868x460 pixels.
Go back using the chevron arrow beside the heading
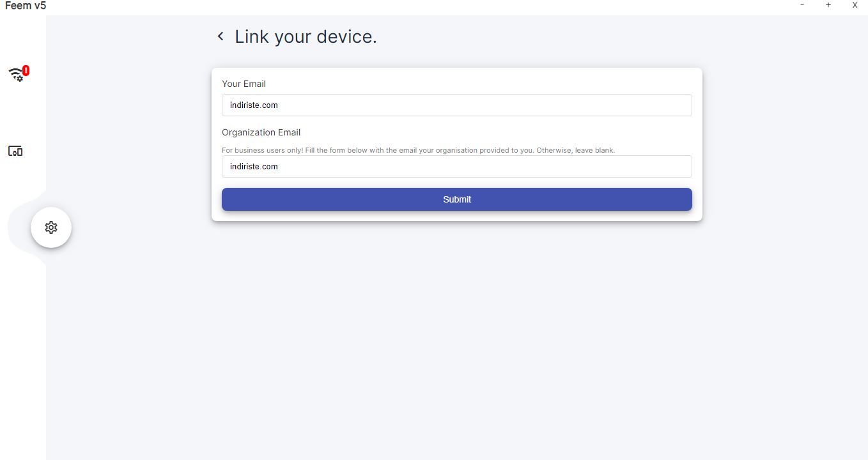tap(221, 36)
